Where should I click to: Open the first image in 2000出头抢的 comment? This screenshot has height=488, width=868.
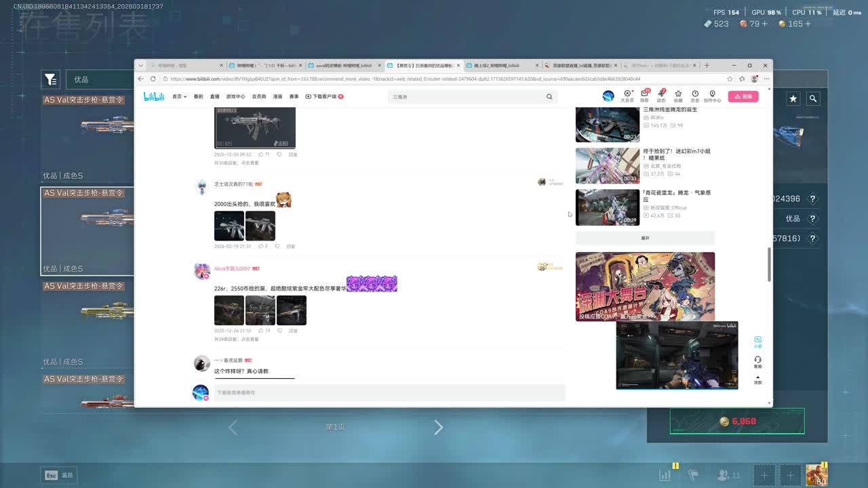tap(229, 226)
